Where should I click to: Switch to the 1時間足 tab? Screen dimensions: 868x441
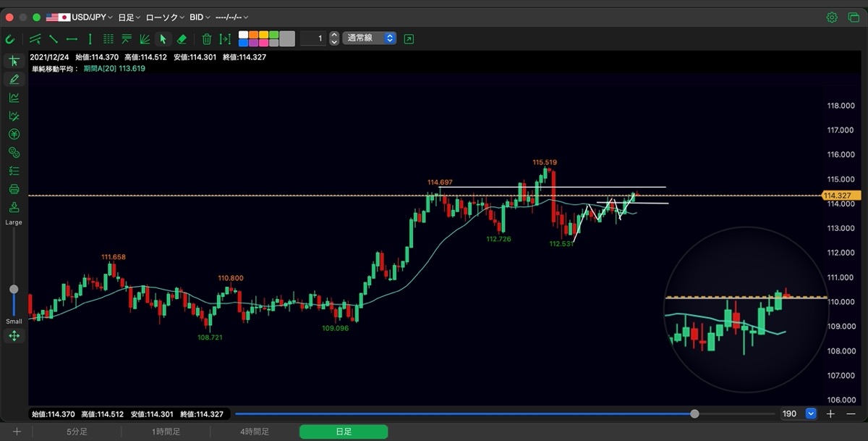click(x=166, y=432)
